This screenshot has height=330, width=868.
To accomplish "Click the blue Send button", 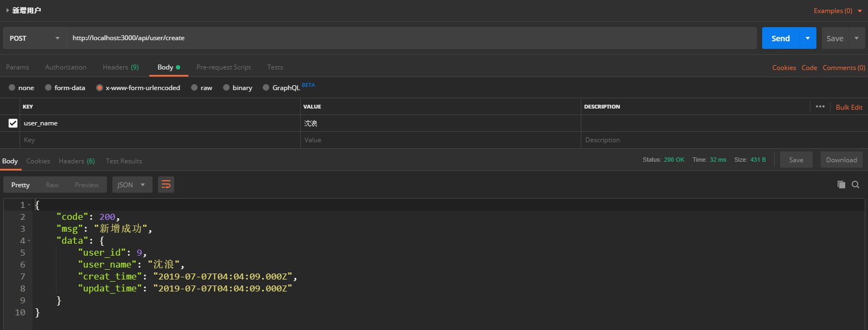I will tap(781, 38).
